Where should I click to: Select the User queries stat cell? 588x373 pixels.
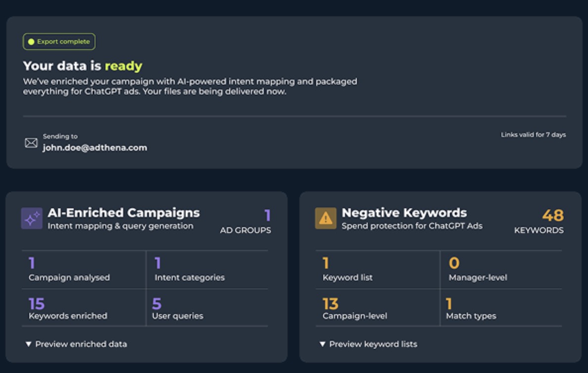tap(207, 308)
